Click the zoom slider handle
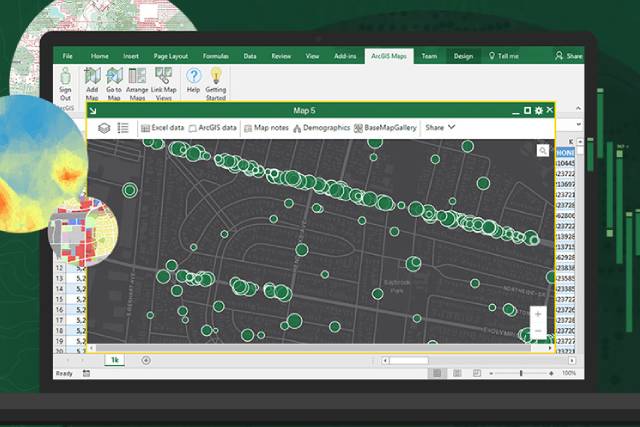Image resolution: width=640 pixels, height=427 pixels. (x=521, y=373)
